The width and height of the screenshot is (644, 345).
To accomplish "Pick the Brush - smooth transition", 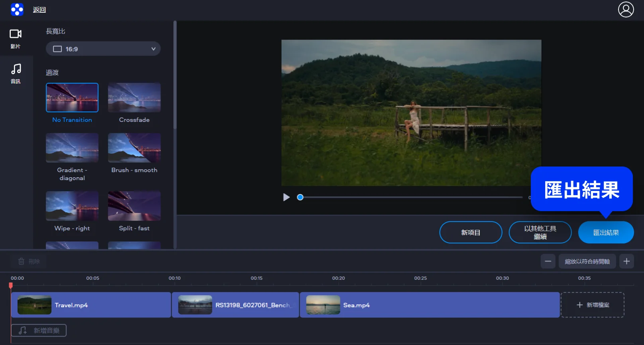I will [x=134, y=148].
